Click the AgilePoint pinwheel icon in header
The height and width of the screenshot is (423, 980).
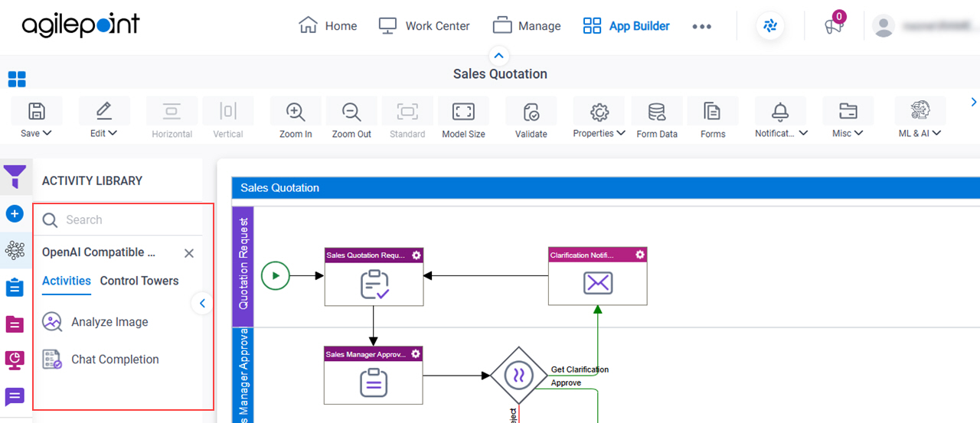[770, 25]
